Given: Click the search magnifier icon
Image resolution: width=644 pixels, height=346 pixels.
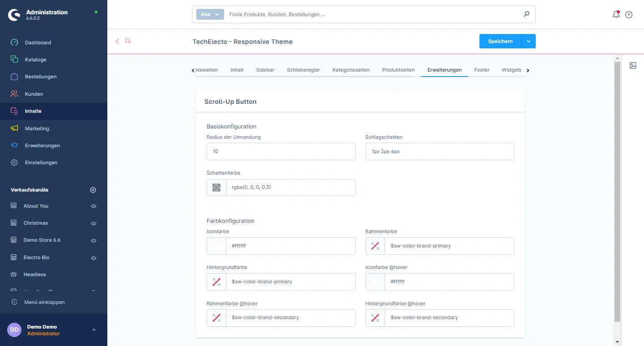Looking at the screenshot, I should click(526, 14).
